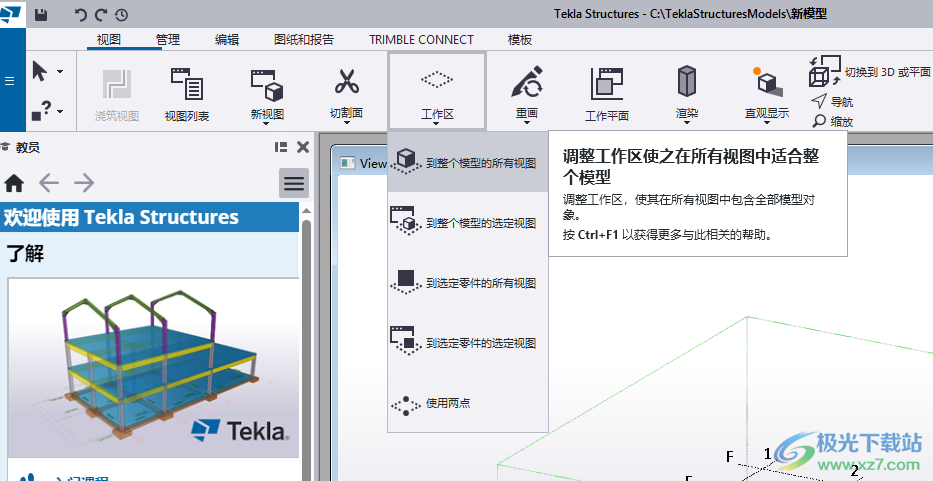
Task: Expand the 重画 dropdown arrow
Action: [527, 123]
